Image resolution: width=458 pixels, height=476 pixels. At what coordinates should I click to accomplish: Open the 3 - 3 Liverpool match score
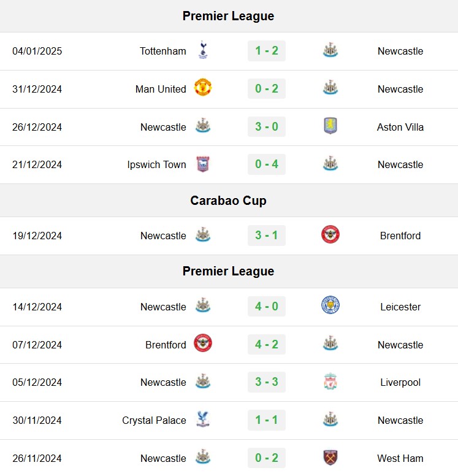point(267,382)
